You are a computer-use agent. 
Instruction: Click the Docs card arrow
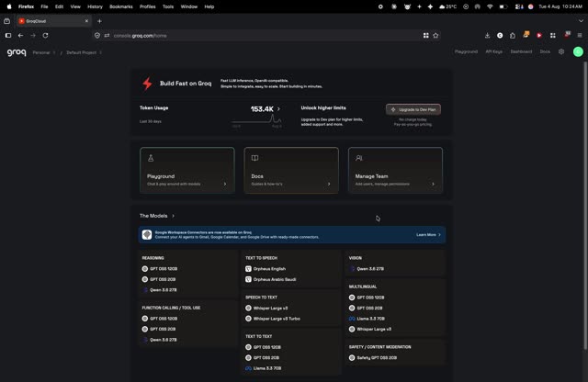[329, 184]
